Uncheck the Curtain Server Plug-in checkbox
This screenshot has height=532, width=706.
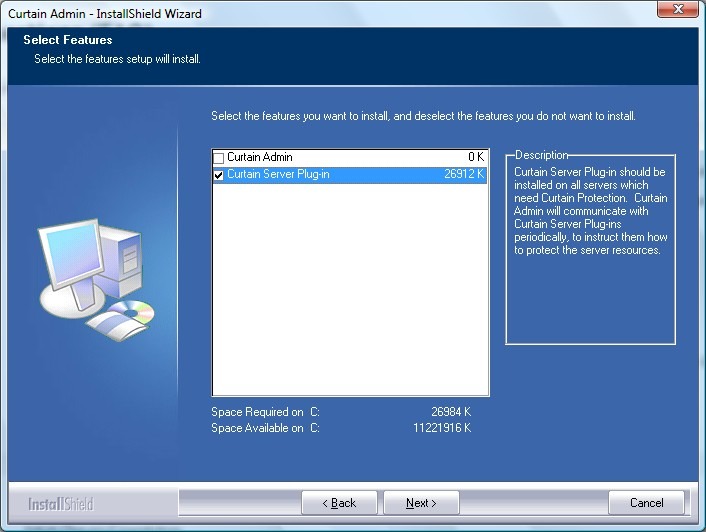[219, 175]
